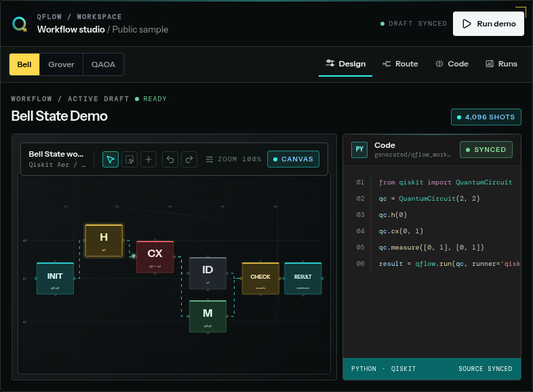The height and width of the screenshot is (392, 533).
Task: Select the red CX gate node
Action: 155,257
